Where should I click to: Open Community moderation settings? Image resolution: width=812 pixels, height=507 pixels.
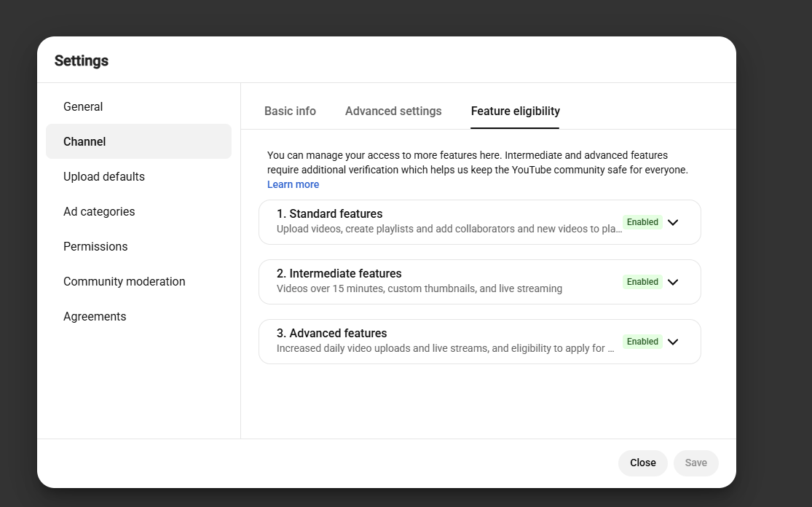(139, 281)
